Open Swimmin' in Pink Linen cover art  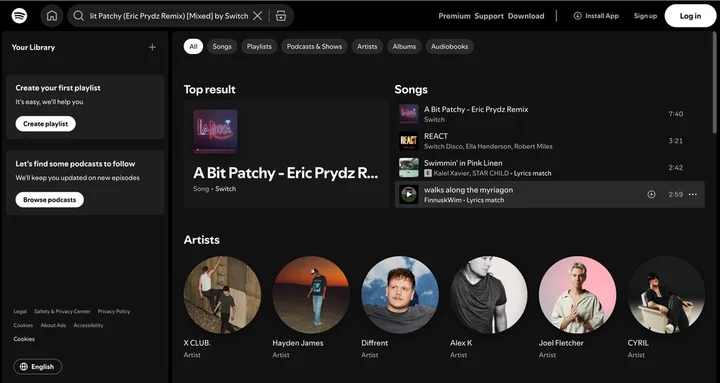[409, 168]
